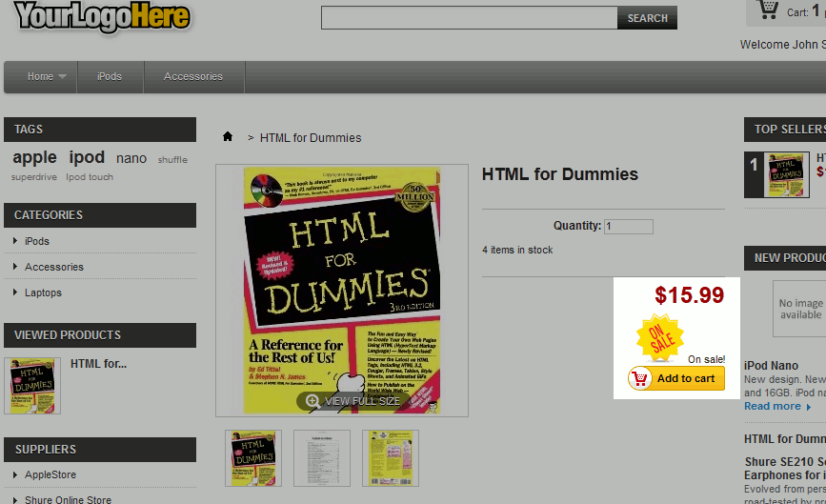Select the ipod tag

click(87, 157)
